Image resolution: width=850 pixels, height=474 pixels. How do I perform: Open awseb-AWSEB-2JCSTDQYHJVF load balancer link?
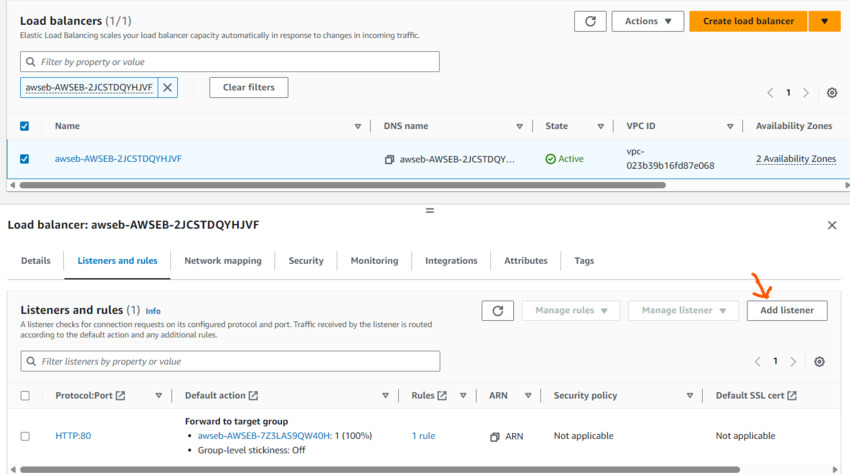(x=118, y=159)
